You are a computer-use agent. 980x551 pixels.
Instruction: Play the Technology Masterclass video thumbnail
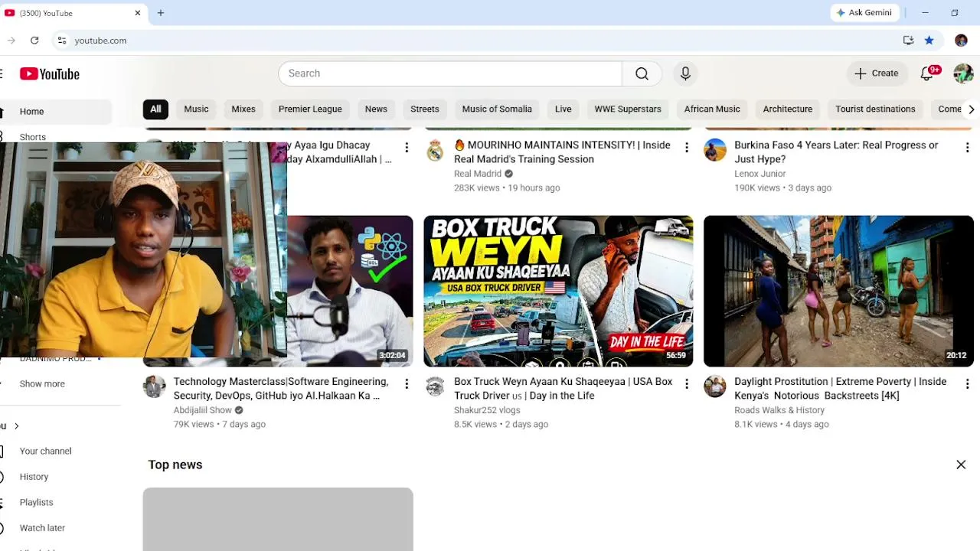coord(350,291)
